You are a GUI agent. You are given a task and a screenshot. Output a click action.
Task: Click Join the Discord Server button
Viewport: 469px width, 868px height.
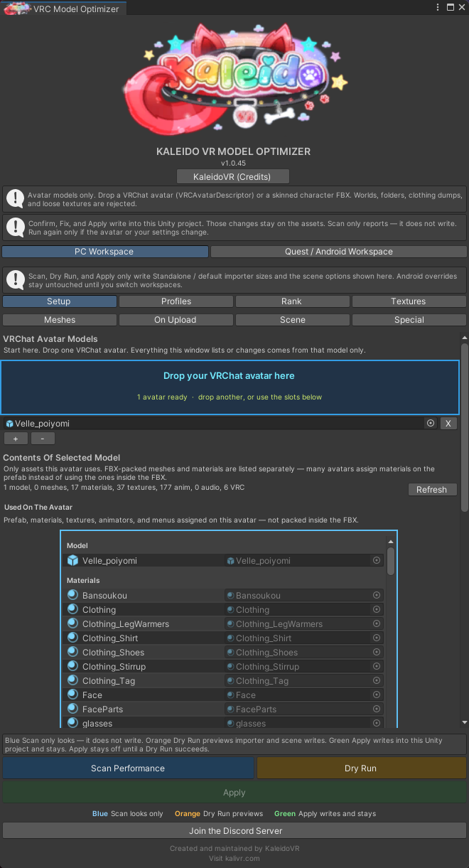[x=234, y=830]
